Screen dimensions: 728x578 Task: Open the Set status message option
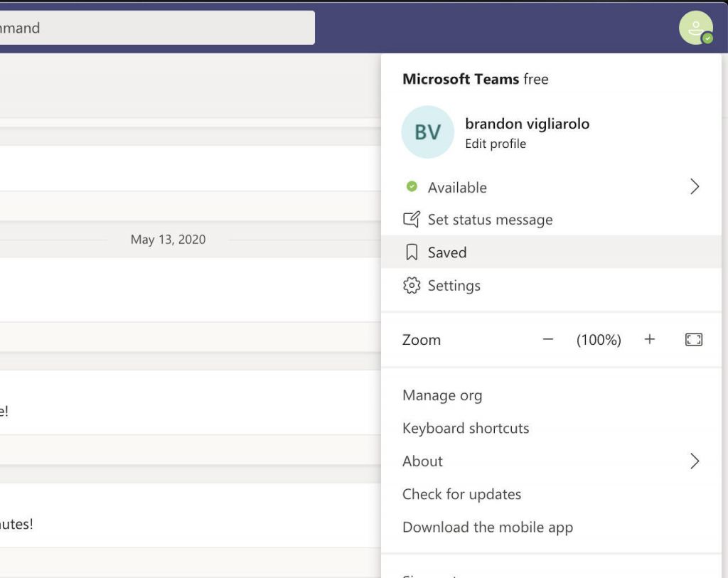(490, 220)
